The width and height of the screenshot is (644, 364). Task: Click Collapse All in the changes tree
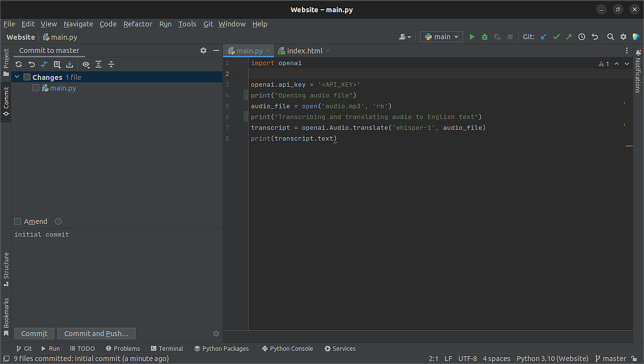(111, 64)
